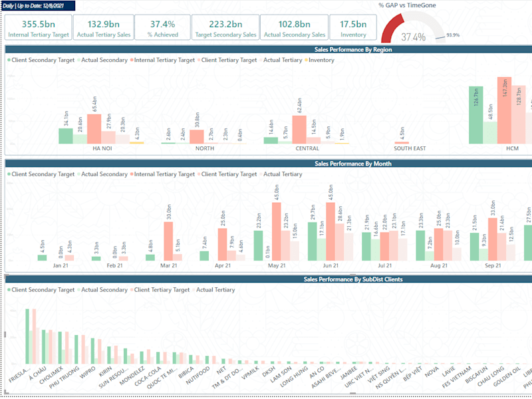532x399 pixels.
Task: Select the Sep 21 month label
Action: pyautogui.click(x=493, y=265)
